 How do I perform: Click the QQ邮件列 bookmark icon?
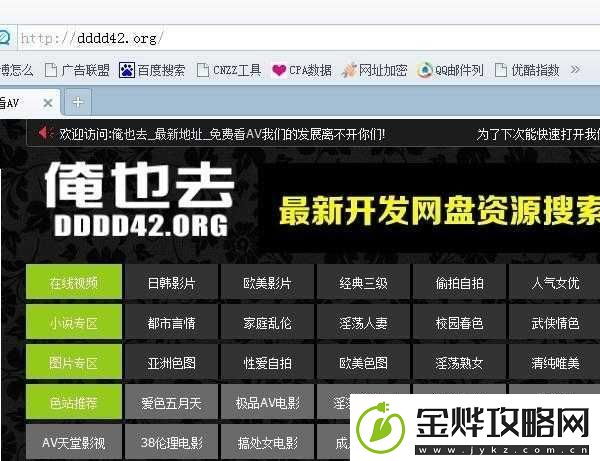(x=425, y=70)
